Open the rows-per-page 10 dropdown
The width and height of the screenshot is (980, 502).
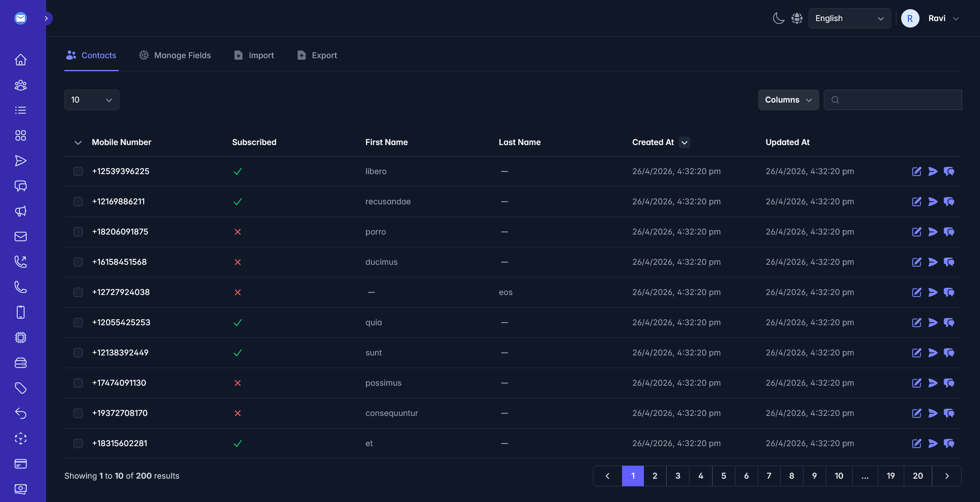(92, 100)
